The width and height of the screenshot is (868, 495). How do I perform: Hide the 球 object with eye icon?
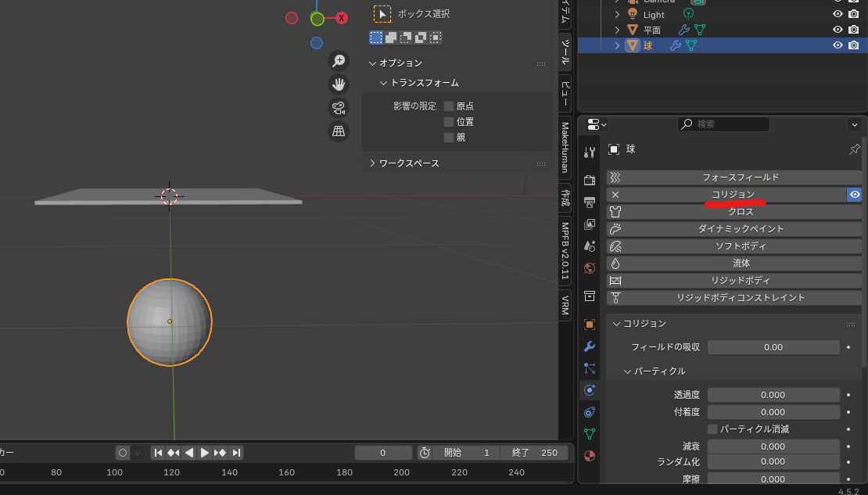[838, 45]
